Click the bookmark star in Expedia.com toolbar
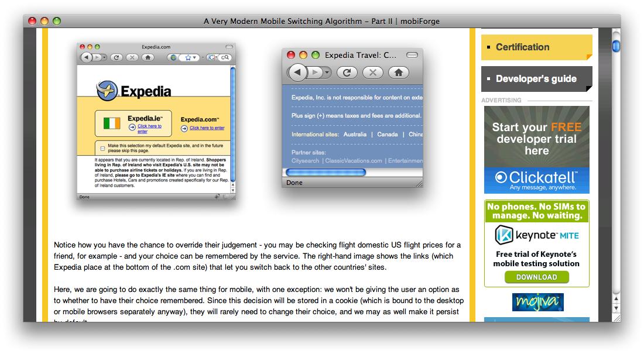 click(188, 57)
